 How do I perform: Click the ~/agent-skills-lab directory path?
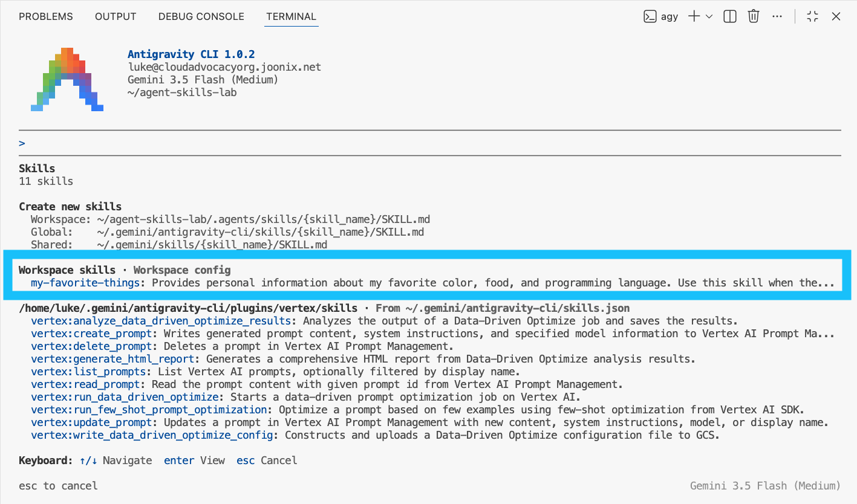point(182,92)
